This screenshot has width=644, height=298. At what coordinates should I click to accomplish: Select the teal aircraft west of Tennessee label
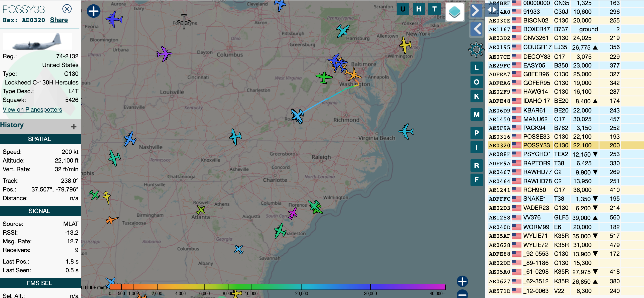[115, 158]
